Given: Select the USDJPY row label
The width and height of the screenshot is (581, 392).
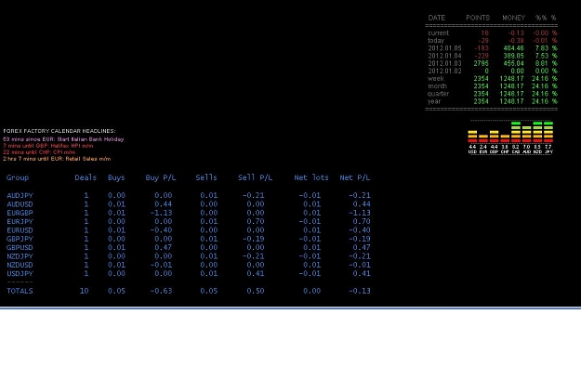Looking at the screenshot, I should pos(20,273).
